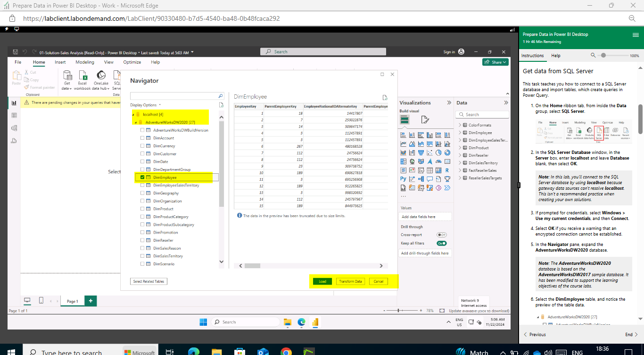644x355 pixels.
Task: Select the Python visual
Action: [x=404, y=179]
